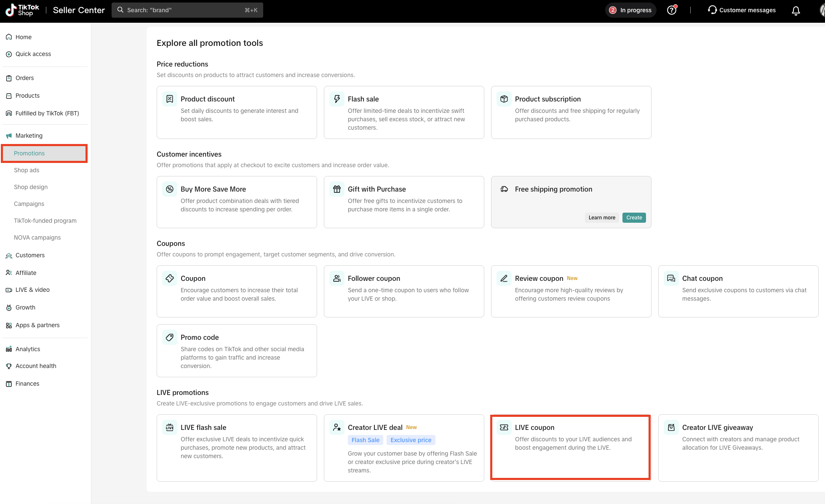The width and height of the screenshot is (825, 504).
Task: Open the help question mark icon
Action: (x=672, y=10)
